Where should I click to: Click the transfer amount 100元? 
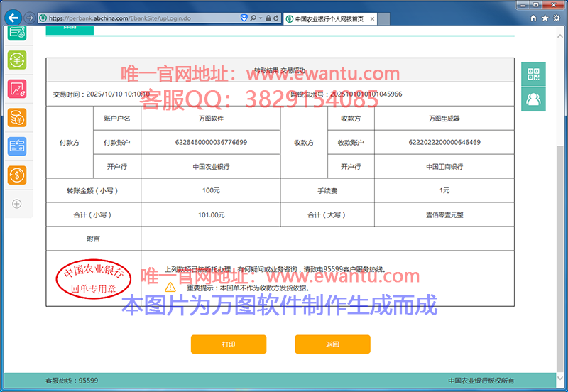[x=211, y=190]
